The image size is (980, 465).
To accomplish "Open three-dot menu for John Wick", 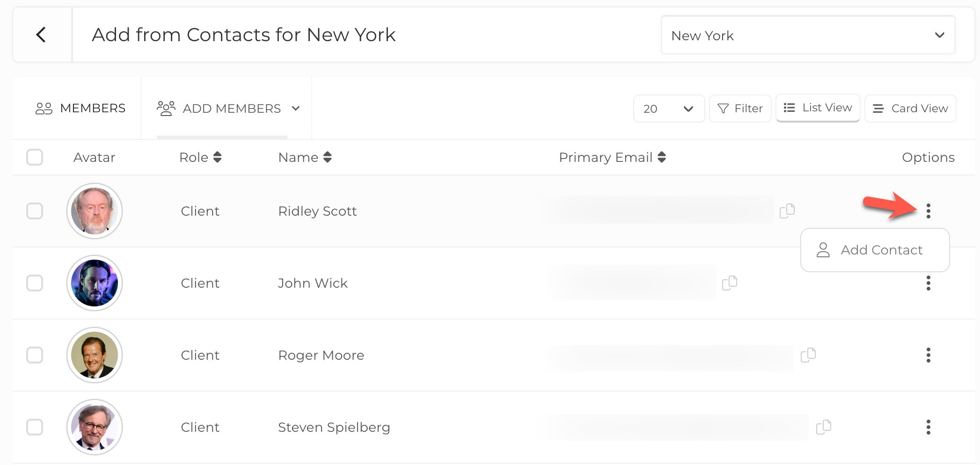I will (929, 283).
